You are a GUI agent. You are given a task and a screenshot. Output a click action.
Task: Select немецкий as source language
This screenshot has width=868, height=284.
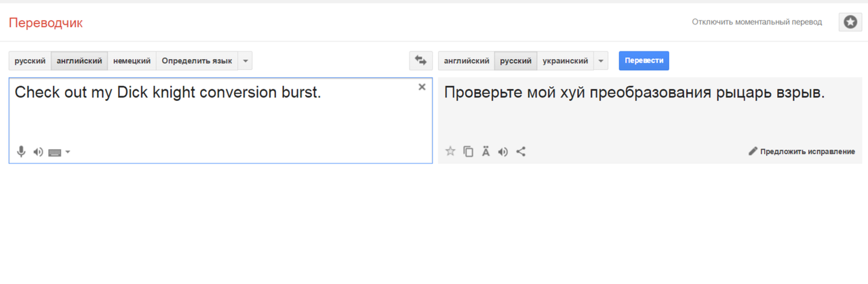tap(132, 60)
